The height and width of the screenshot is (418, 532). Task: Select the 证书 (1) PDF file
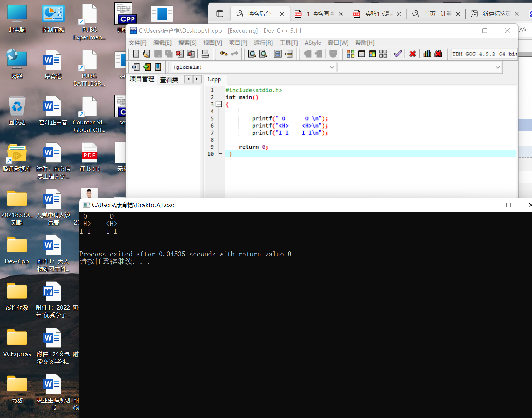coord(90,158)
